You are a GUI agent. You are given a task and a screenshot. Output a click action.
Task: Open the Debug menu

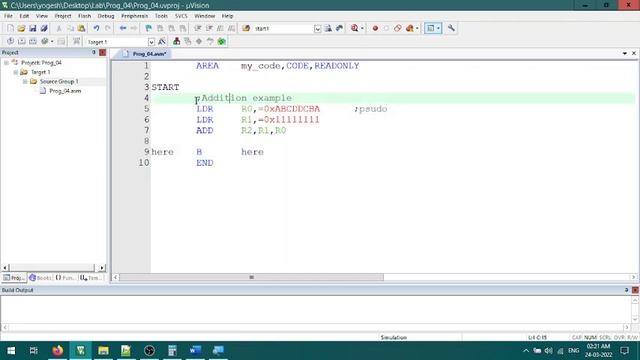pyautogui.click(x=106, y=16)
